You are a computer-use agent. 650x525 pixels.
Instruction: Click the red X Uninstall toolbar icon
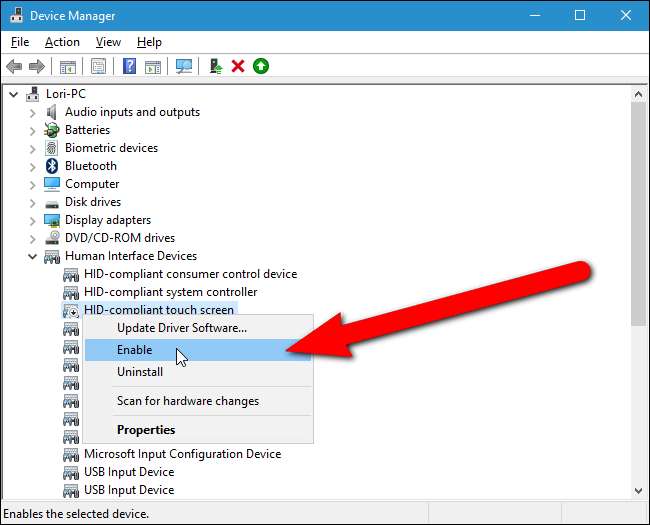[238, 66]
